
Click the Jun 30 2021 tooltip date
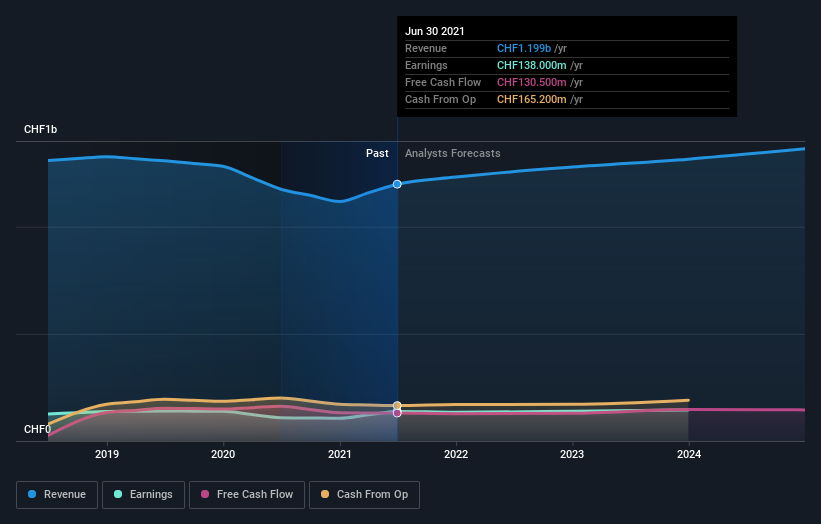(x=435, y=31)
